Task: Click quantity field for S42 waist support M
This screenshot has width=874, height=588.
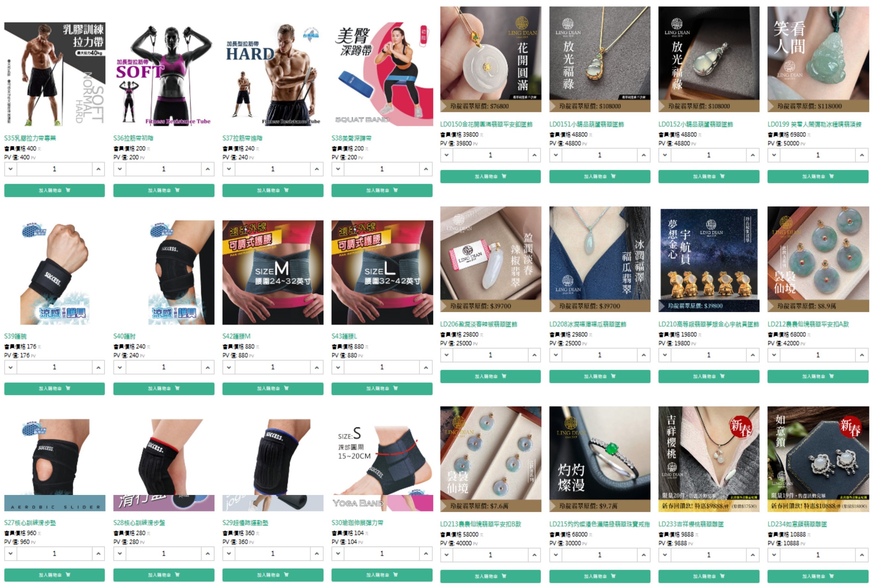Action: click(x=273, y=367)
